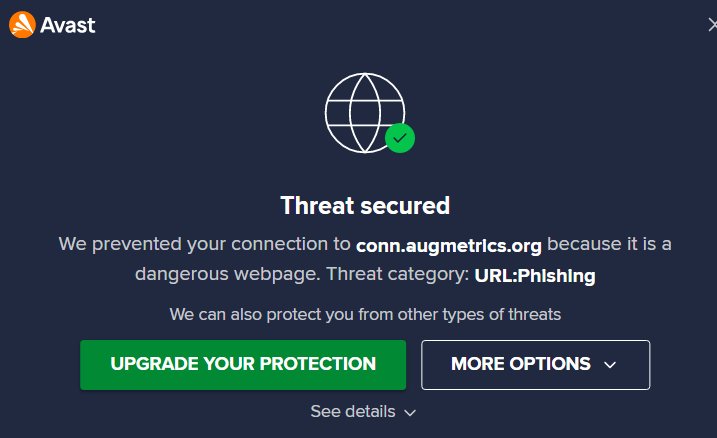
Task: Click the chevron beside See details
Action: point(410,413)
